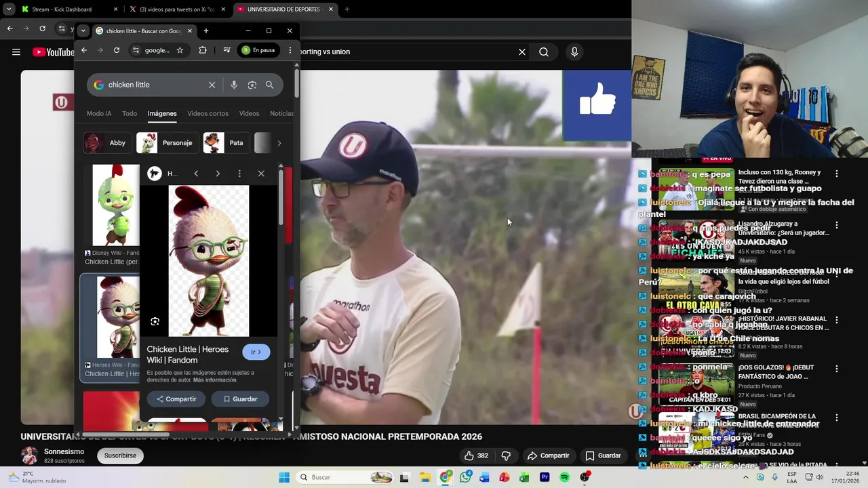Start Google voice search microphone
This screenshot has width=868, height=488.
234,85
